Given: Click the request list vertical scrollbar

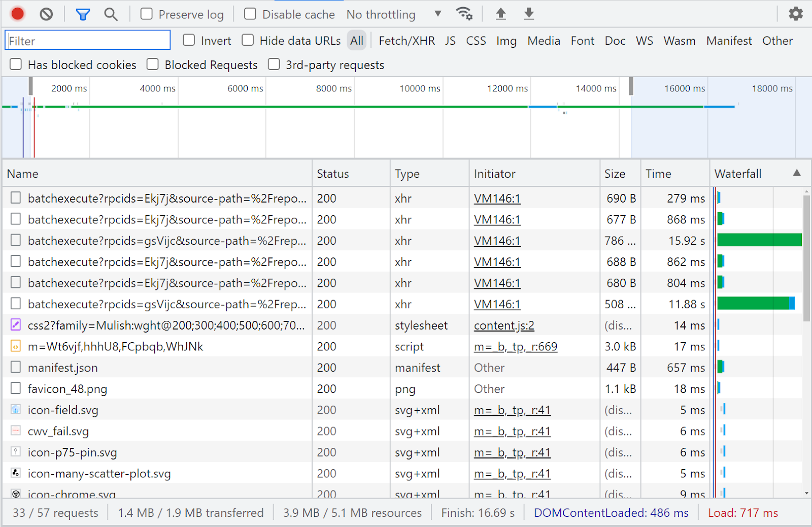Looking at the screenshot, I should click(x=806, y=258).
